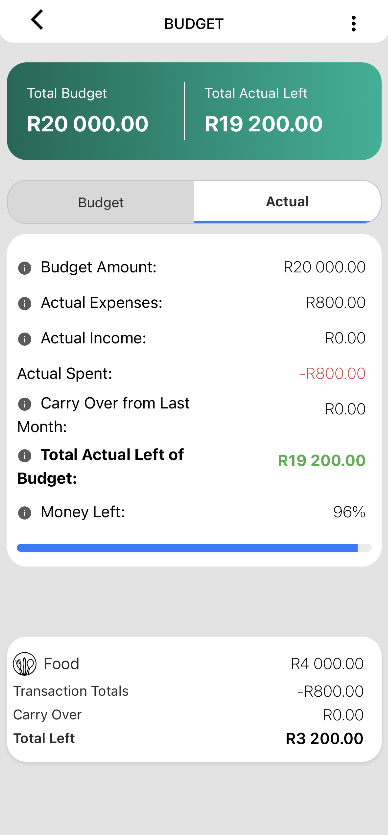Show info for Money Left
This screenshot has width=388, height=835.
pyautogui.click(x=24, y=513)
